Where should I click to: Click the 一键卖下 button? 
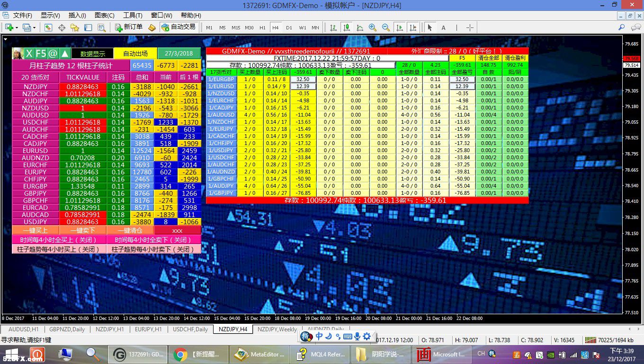(x=83, y=230)
